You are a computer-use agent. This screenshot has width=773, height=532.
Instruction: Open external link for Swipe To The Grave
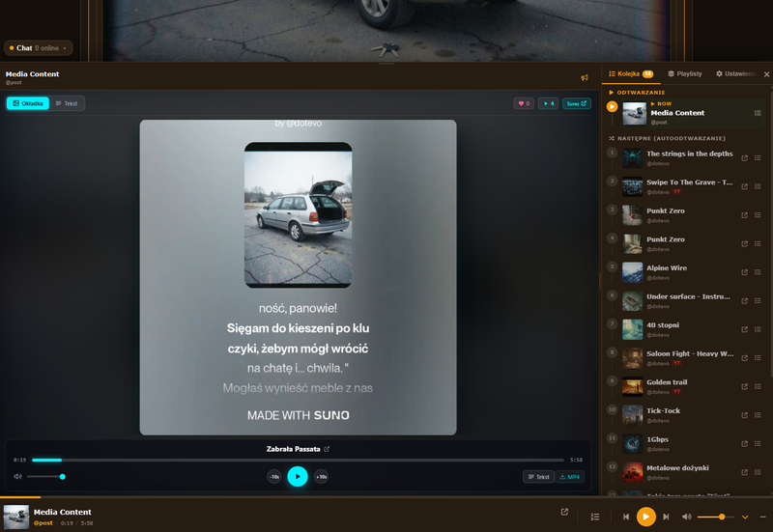click(744, 186)
